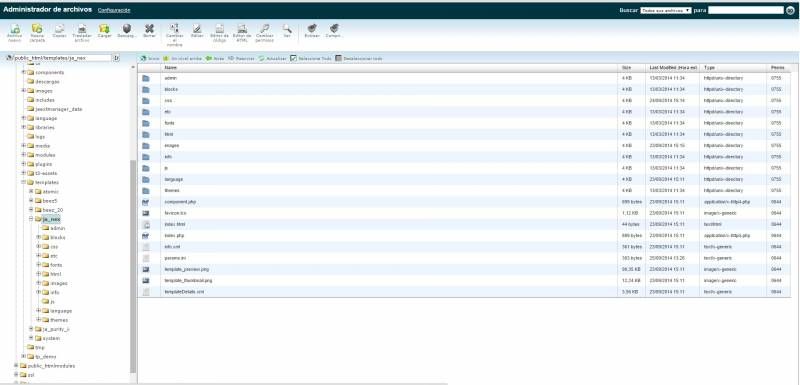
Task: Click the path input field showing public_html/templates/ja_nex
Action: click(62, 58)
